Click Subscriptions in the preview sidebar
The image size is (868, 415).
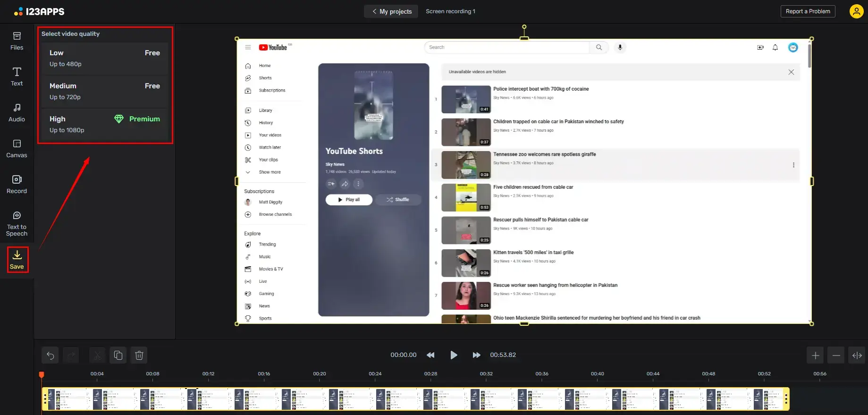[x=272, y=90]
